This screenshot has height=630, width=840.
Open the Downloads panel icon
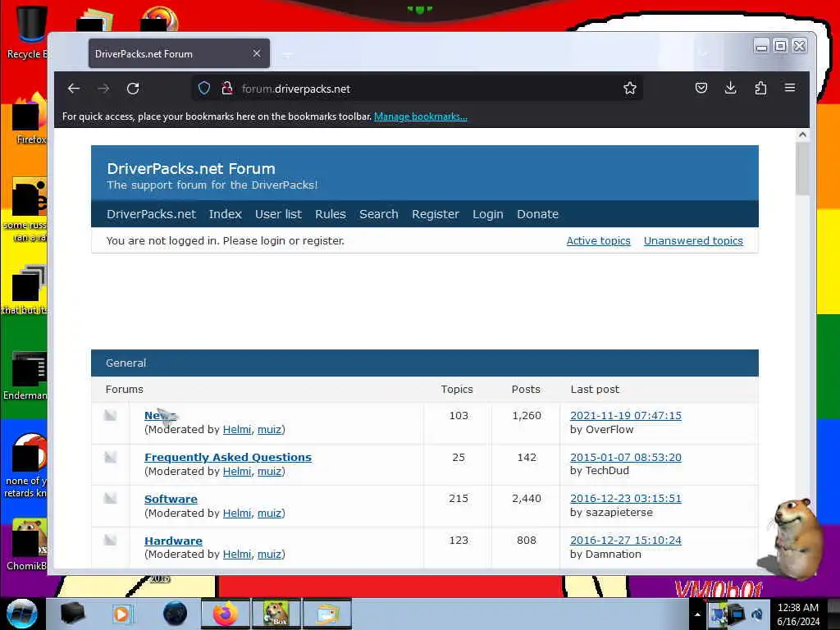(x=731, y=88)
